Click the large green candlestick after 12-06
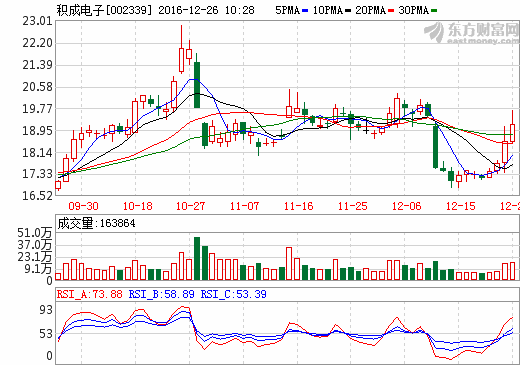The height and width of the screenshot is (365, 520). click(435, 146)
